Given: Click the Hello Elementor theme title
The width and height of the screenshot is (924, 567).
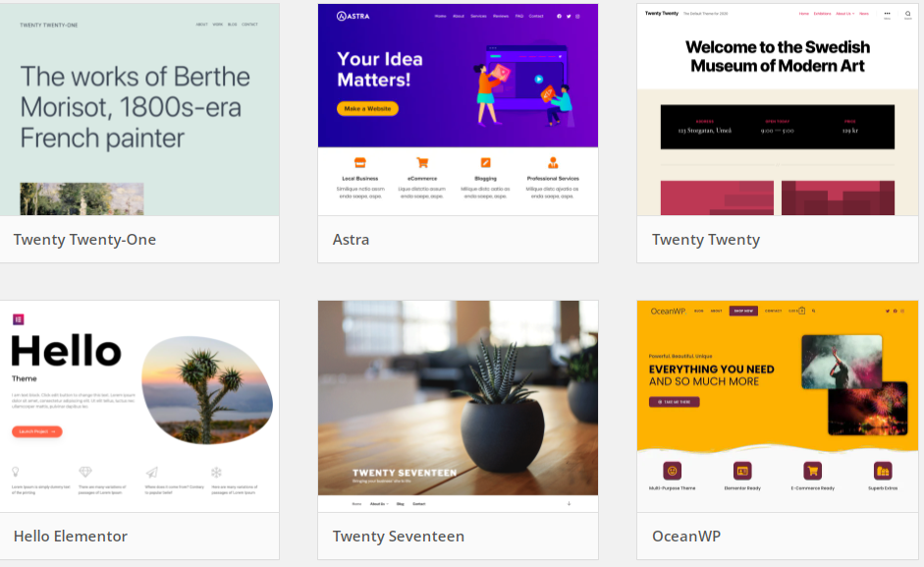Looking at the screenshot, I should (71, 537).
